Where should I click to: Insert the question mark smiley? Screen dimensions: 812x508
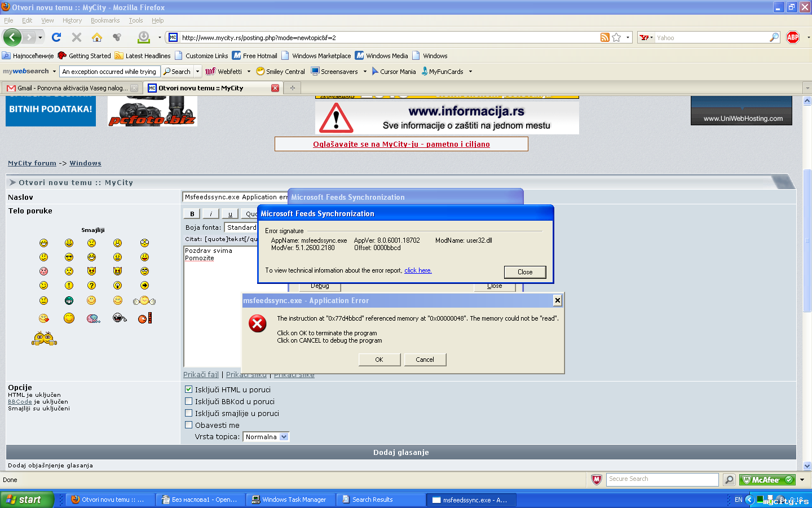[91, 286]
